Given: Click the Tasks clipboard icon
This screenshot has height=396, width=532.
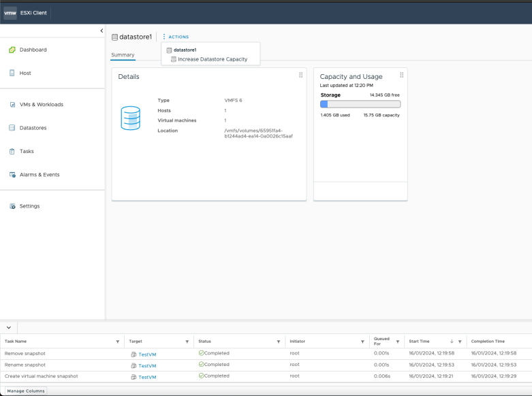Looking at the screenshot, I should click(12, 151).
